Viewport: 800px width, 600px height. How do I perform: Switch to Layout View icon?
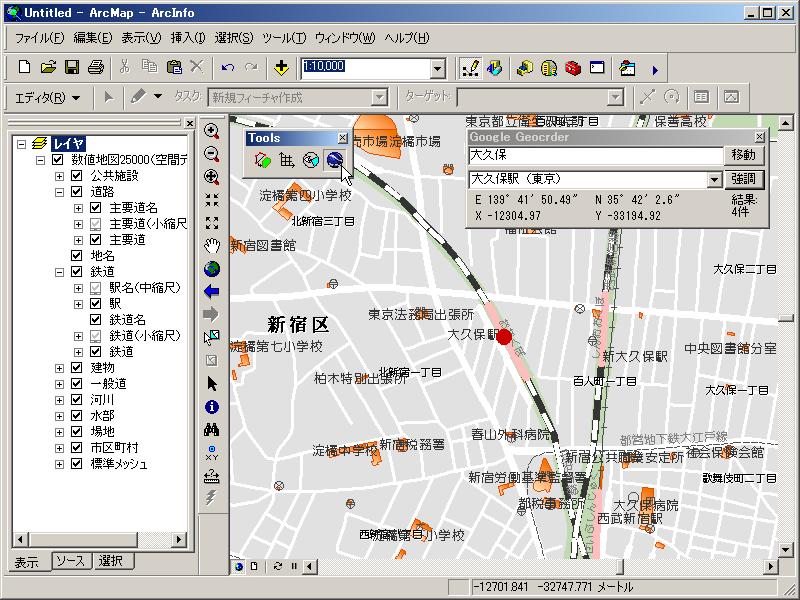[254, 566]
